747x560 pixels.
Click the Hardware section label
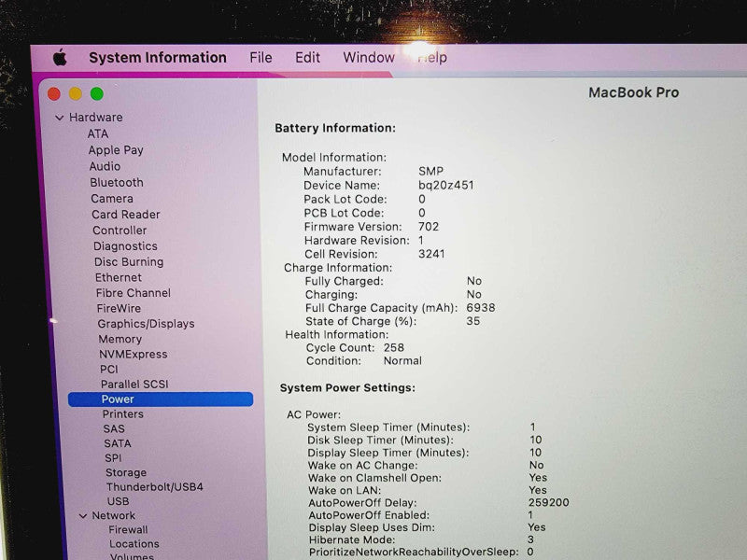pos(96,118)
